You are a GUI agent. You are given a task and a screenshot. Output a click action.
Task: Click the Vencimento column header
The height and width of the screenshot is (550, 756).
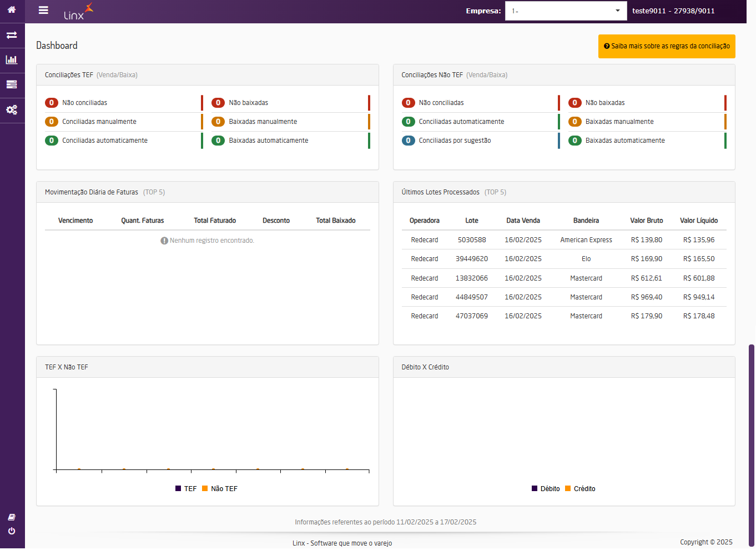[x=75, y=221]
